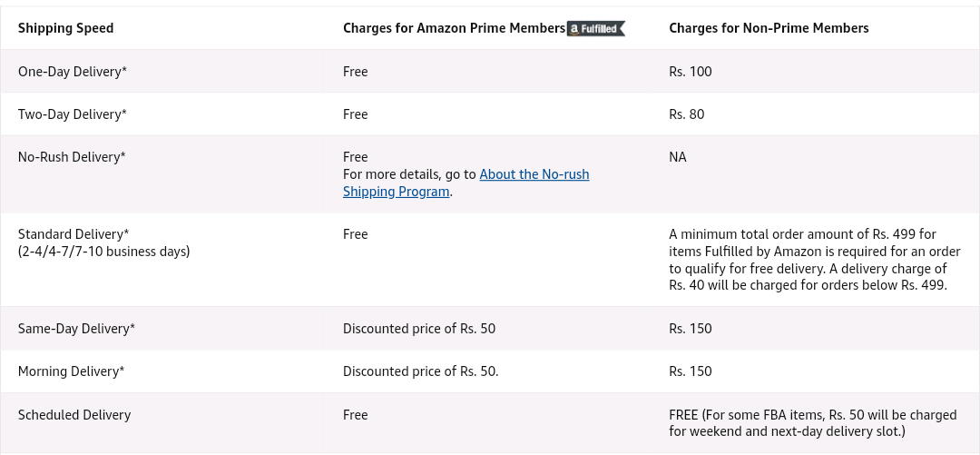Click Discounted price of Rs. 50 for Same-Day
The height and width of the screenshot is (455, 980).
pos(419,329)
